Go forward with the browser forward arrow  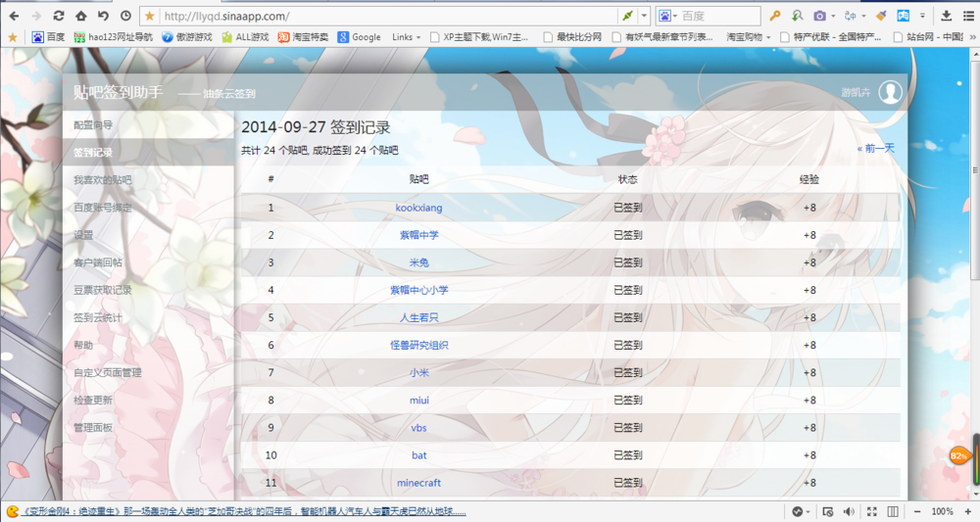(x=36, y=16)
